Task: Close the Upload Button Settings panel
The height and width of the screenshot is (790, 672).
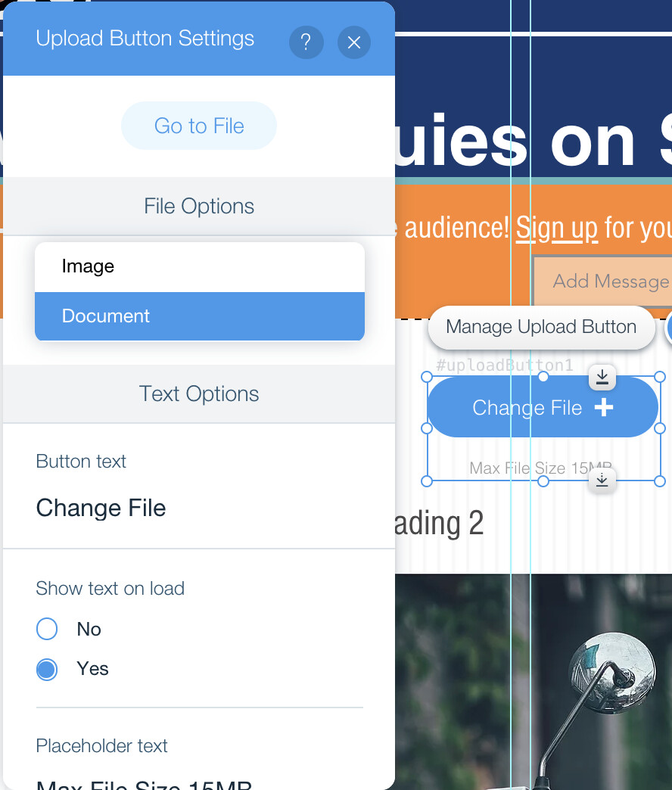Action: (x=354, y=42)
